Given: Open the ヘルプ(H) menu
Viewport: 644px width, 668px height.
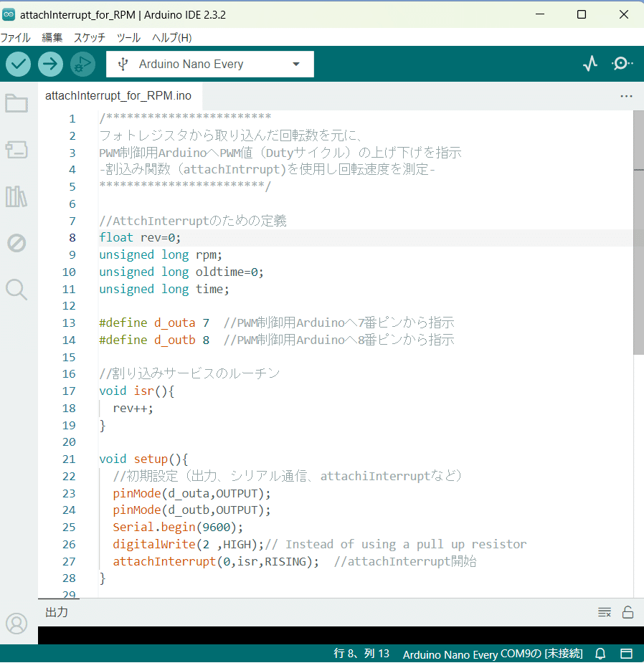Looking at the screenshot, I should pyautogui.click(x=172, y=38).
